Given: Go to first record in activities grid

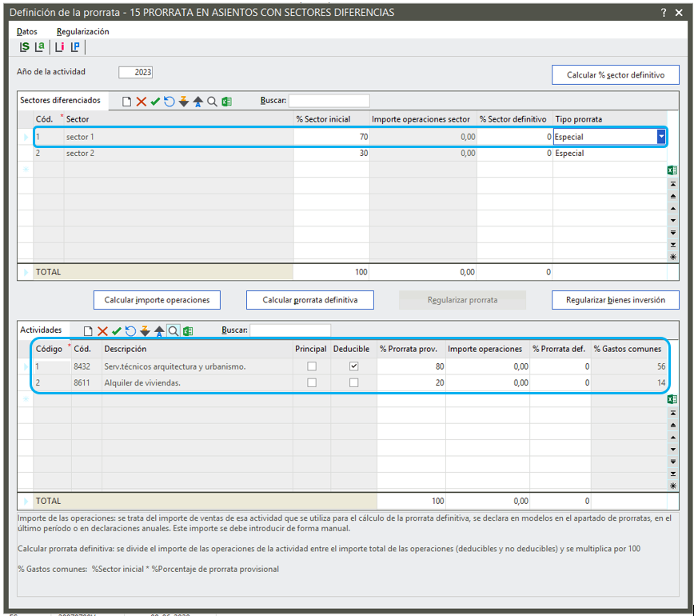Looking at the screenshot, I should [x=672, y=413].
